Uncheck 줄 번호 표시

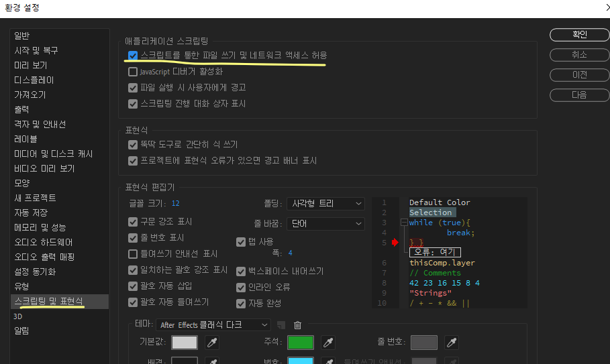pos(133,238)
